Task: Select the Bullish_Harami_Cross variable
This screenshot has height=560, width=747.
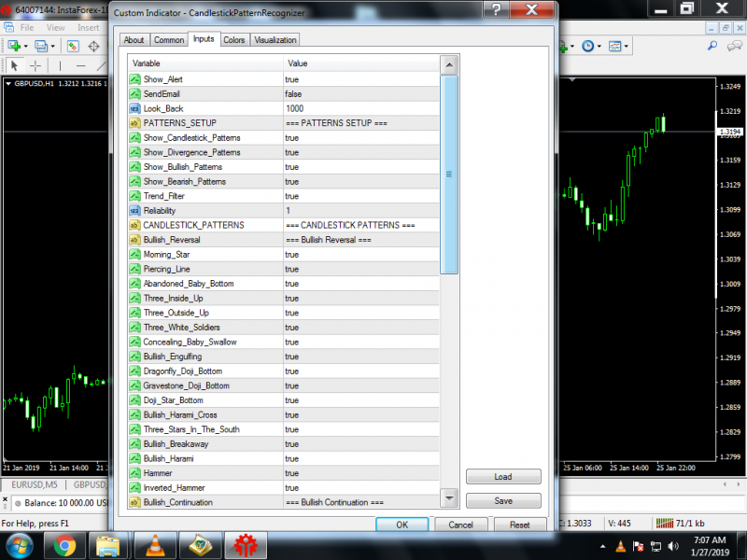Action: pyautogui.click(x=180, y=414)
